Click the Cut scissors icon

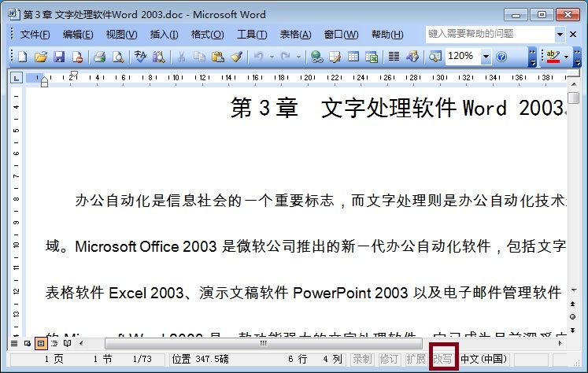[181, 57]
